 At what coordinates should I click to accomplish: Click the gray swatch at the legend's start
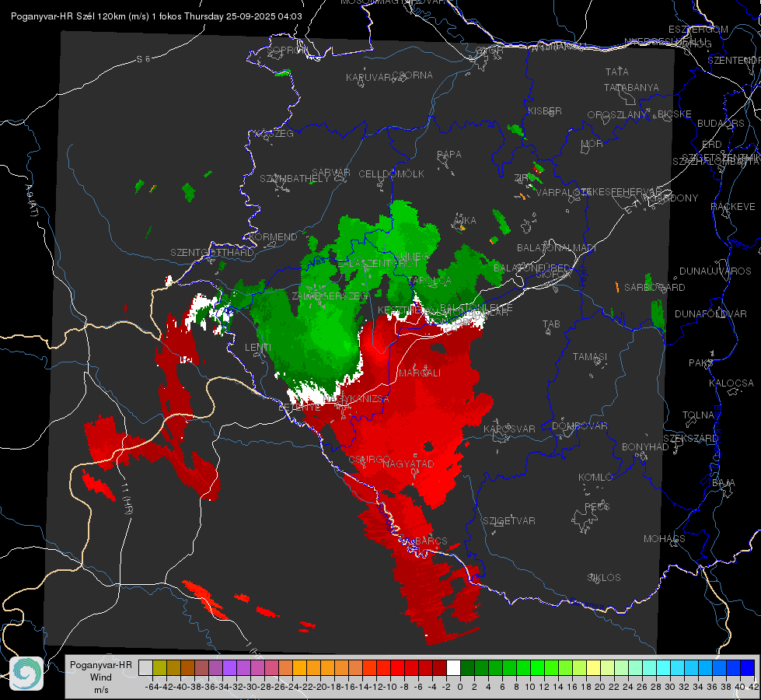145,667
